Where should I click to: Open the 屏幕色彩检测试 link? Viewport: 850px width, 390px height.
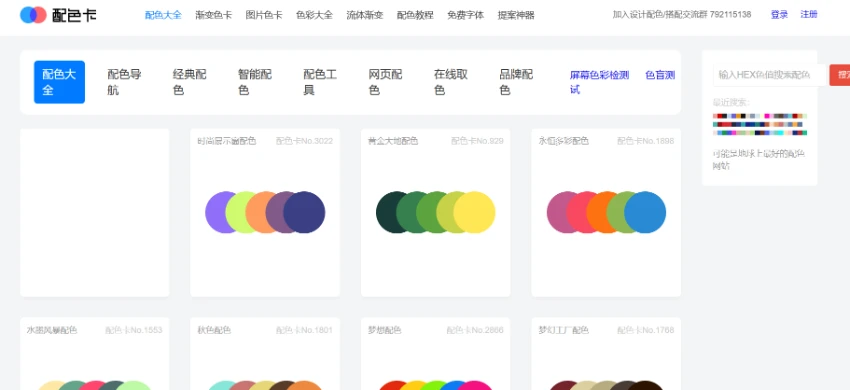click(x=600, y=82)
